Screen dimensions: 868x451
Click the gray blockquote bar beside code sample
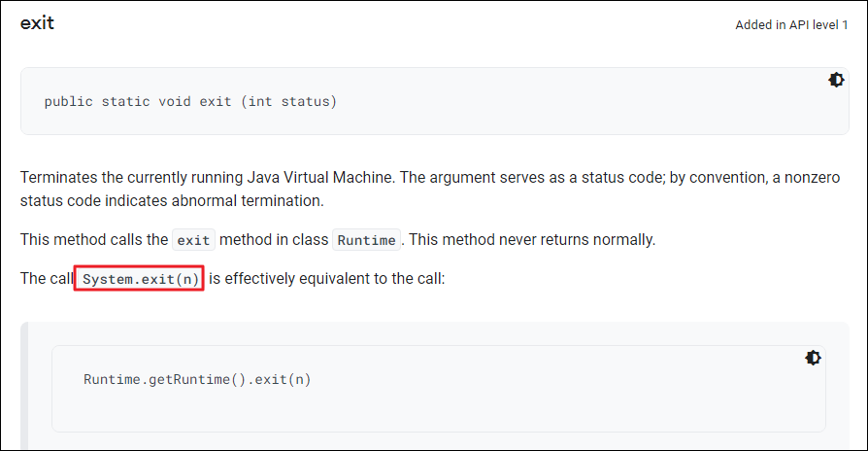click(x=24, y=386)
